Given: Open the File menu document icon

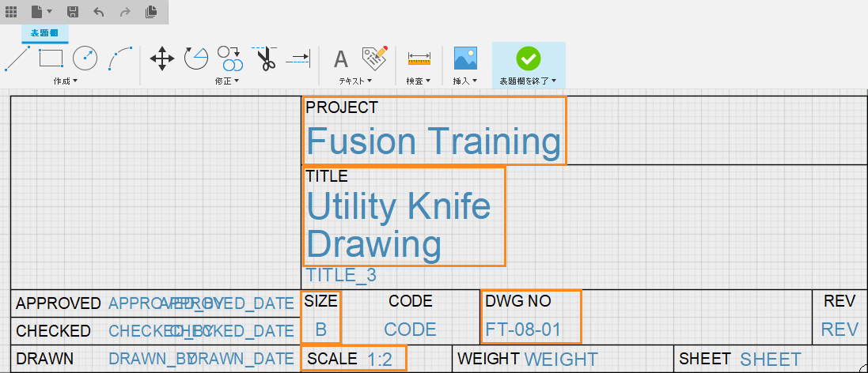Looking at the screenshot, I should click(x=36, y=11).
